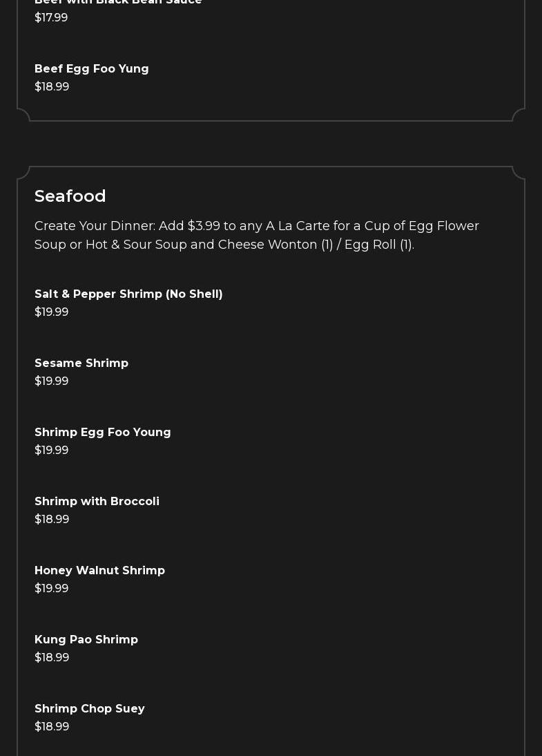
Task: Click the $17.99 price at the top
Action: tap(51, 17)
